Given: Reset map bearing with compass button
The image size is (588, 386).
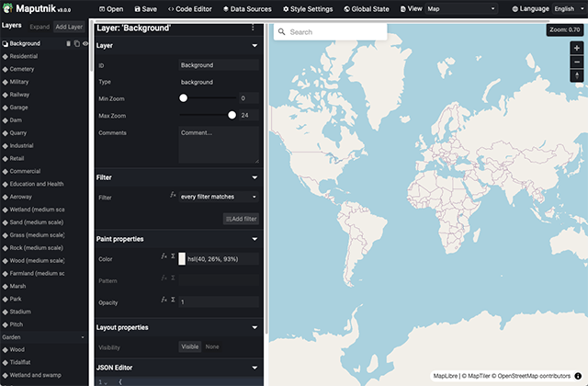Looking at the screenshot, I should 577,75.
